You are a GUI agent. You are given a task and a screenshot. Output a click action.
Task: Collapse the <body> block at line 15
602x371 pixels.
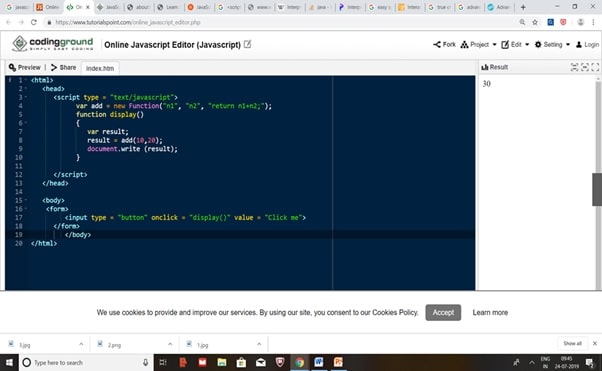coord(26,200)
